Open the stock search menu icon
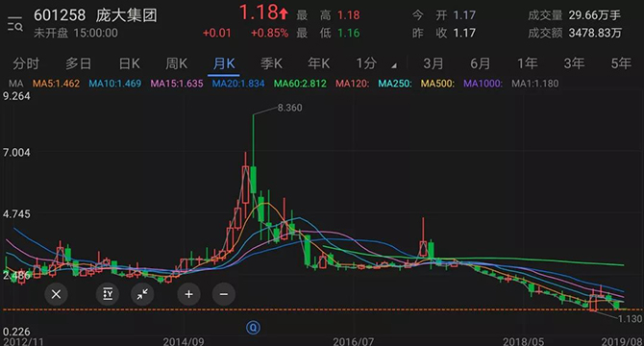 [x=15, y=25]
